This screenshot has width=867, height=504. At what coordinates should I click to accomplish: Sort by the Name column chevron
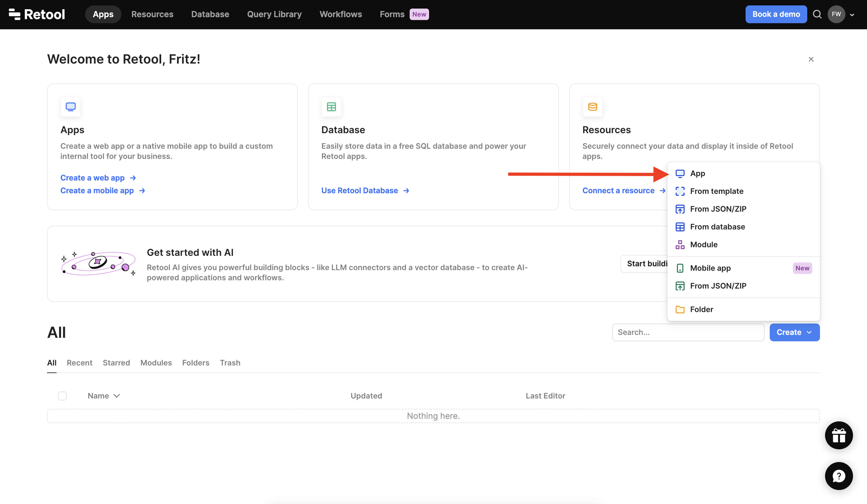tap(117, 396)
